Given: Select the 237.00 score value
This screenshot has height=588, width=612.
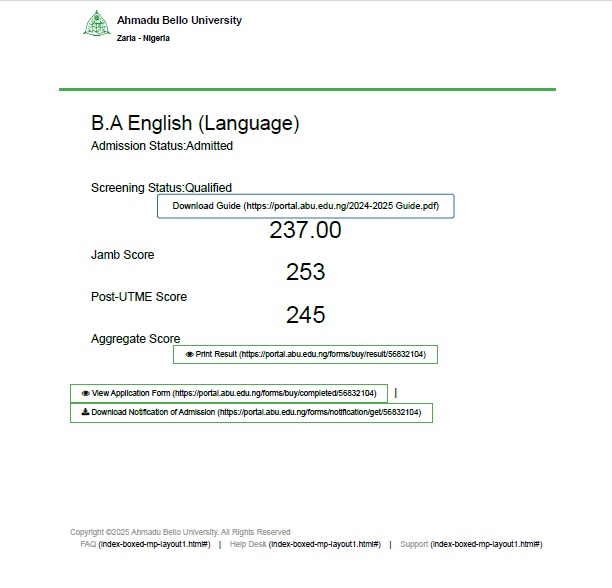Looking at the screenshot, I should [x=305, y=231].
